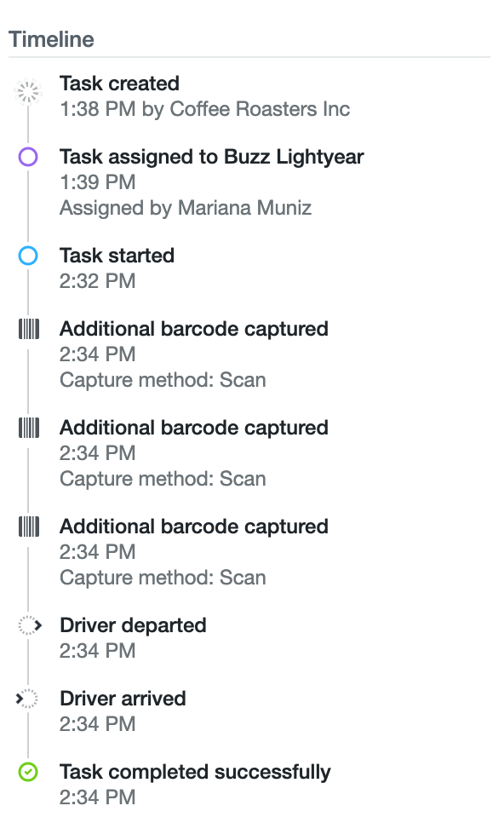Select the Driver arrived event title
The image size is (504, 823).
(123, 699)
